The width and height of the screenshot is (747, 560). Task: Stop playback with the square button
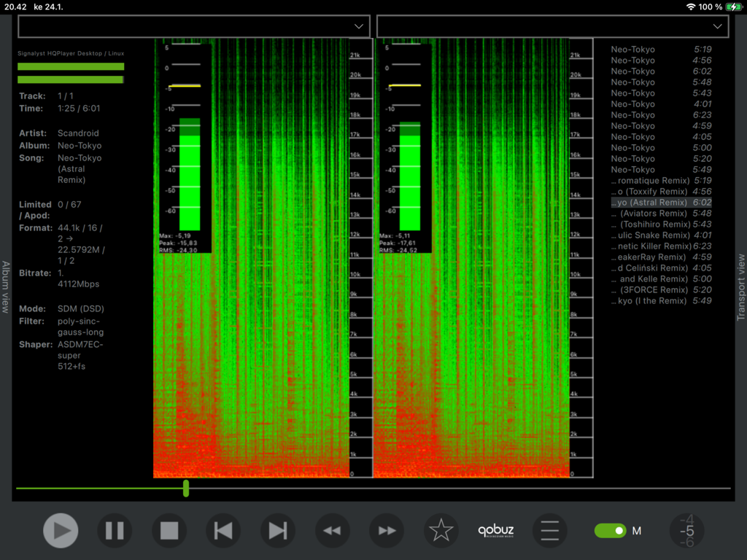point(169,531)
